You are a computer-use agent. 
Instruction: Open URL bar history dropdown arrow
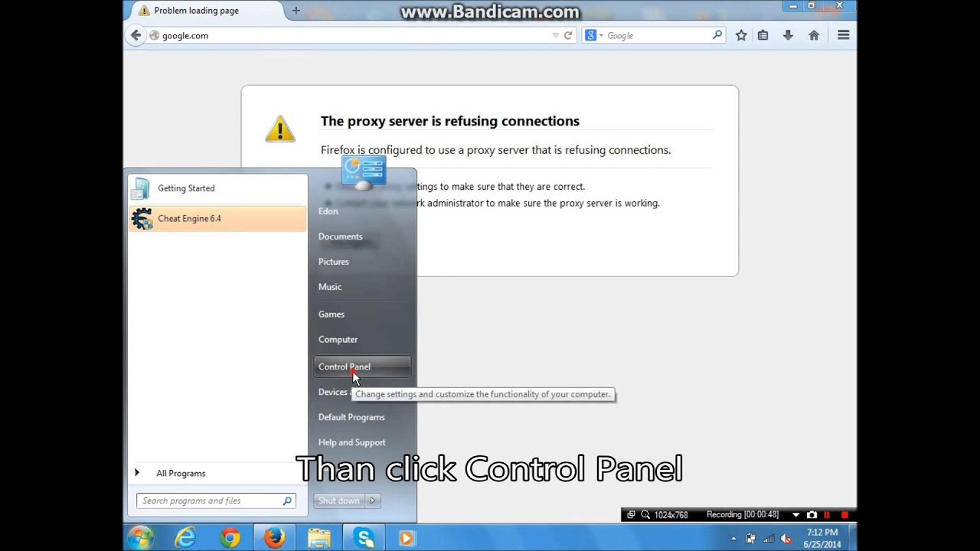(555, 35)
